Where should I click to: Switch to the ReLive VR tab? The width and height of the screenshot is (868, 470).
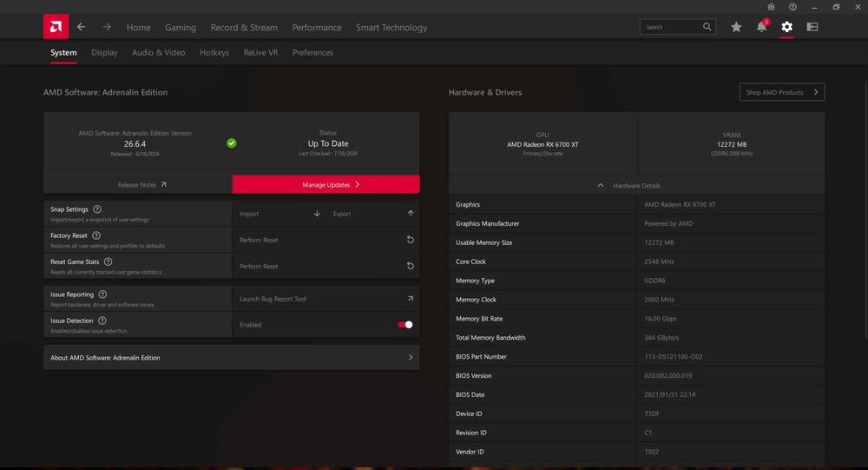(x=260, y=53)
